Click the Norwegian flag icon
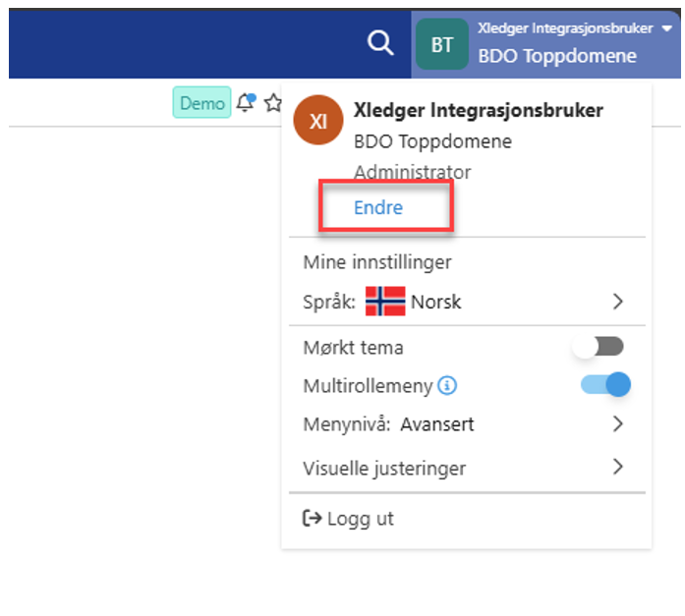The width and height of the screenshot is (685, 616). (385, 302)
